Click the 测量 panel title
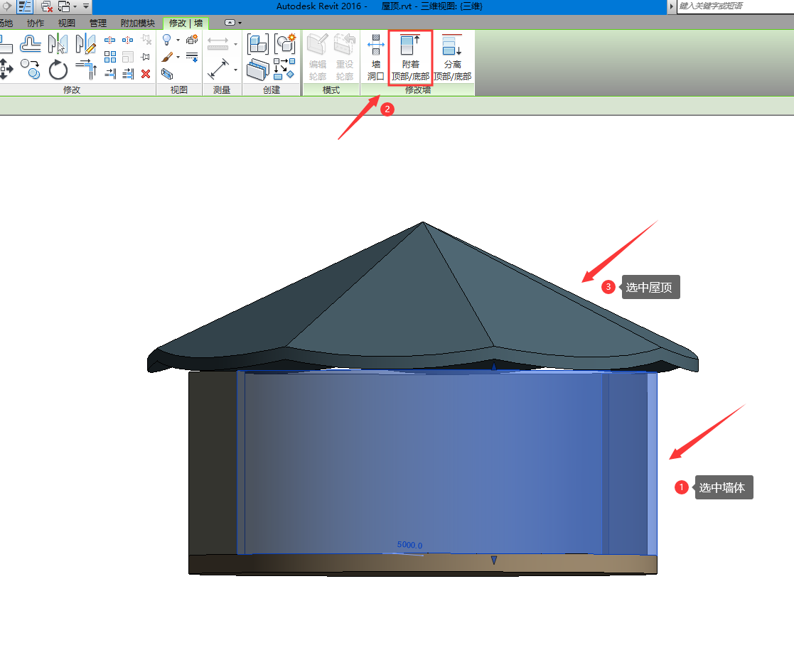This screenshot has width=794, height=672. pyautogui.click(x=222, y=90)
